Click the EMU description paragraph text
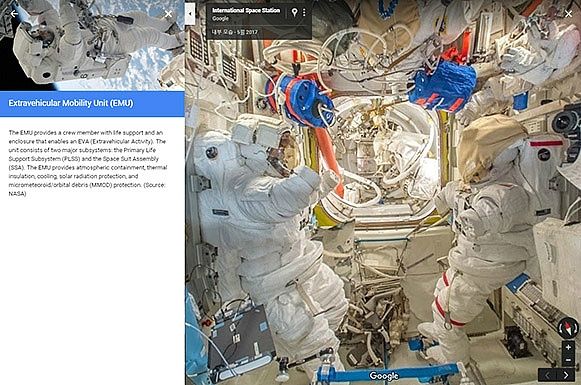 pyautogui.click(x=88, y=163)
